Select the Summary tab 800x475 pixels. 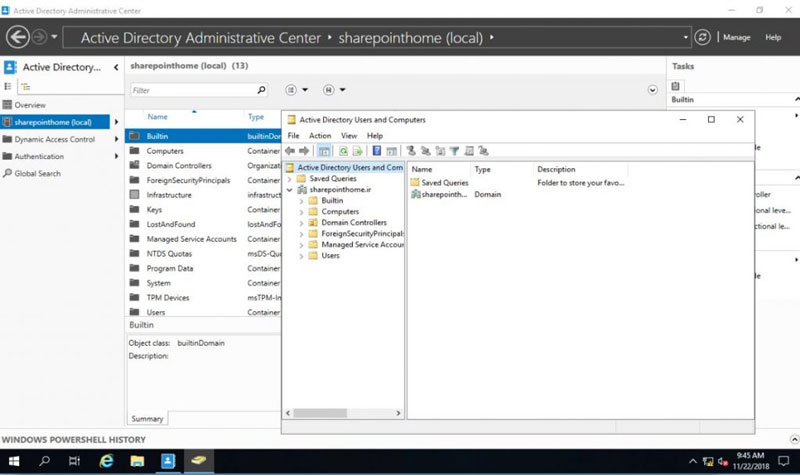coord(147,418)
